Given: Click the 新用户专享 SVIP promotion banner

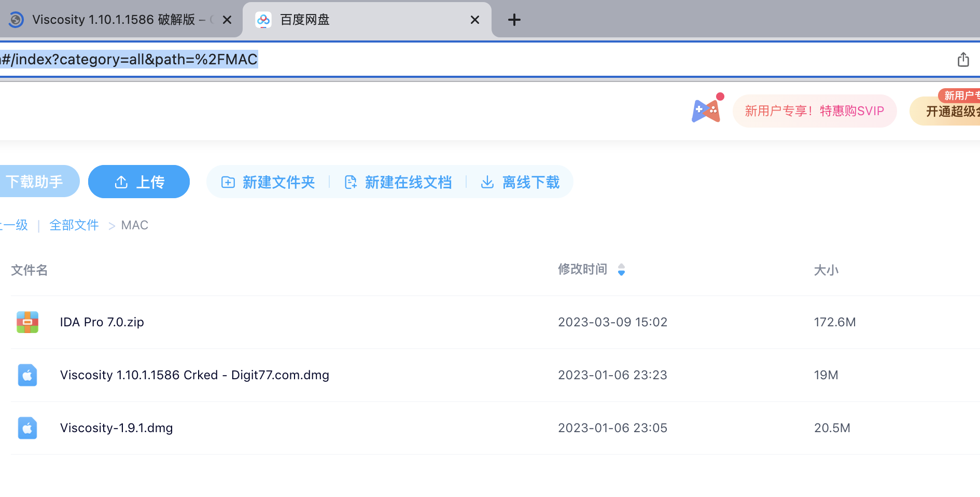Looking at the screenshot, I should click(814, 111).
